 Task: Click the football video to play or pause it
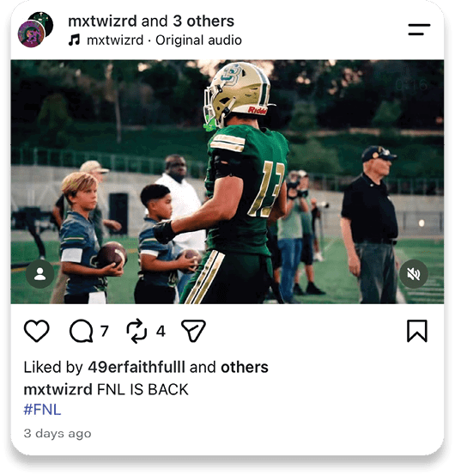227,181
